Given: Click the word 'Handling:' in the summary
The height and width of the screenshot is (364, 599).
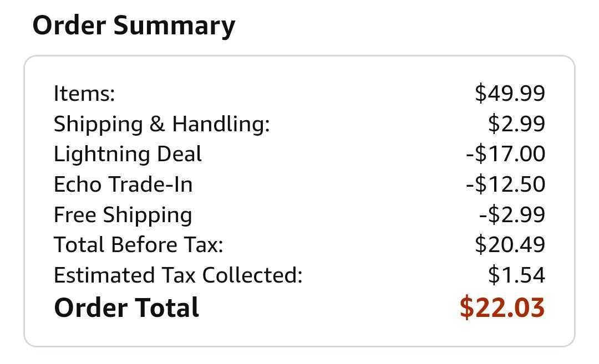Looking at the screenshot, I should (x=221, y=124).
